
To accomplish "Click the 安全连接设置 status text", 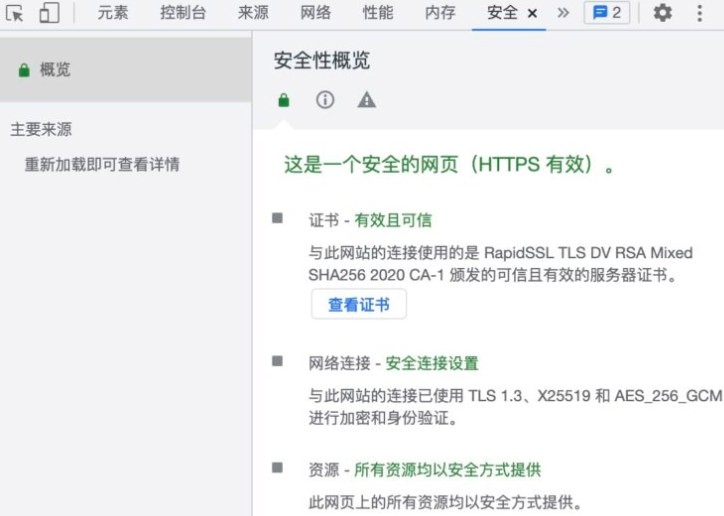I will click(x=432, y=363).
